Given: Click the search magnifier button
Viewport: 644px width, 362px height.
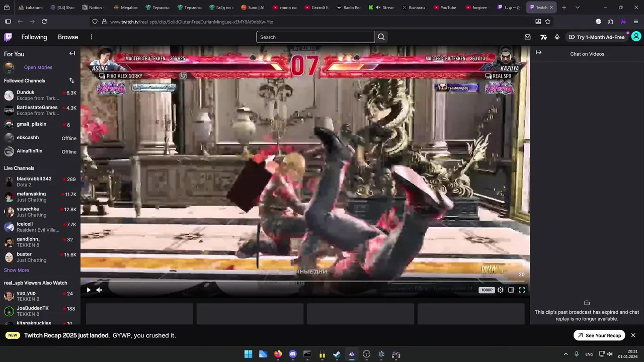Looking at the screenshot, I should [x=381, y=37].
